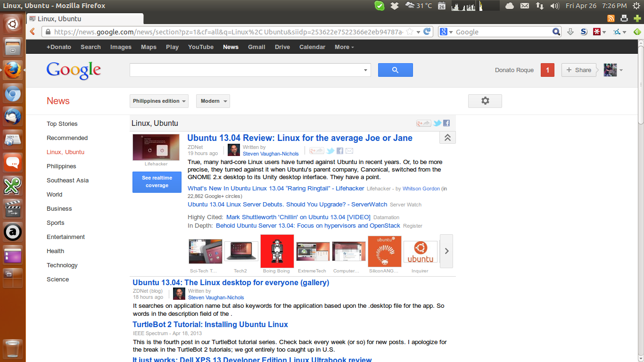Click the See realtime coverage button
This screenshot has height=362, width=644.
(157, 181)
